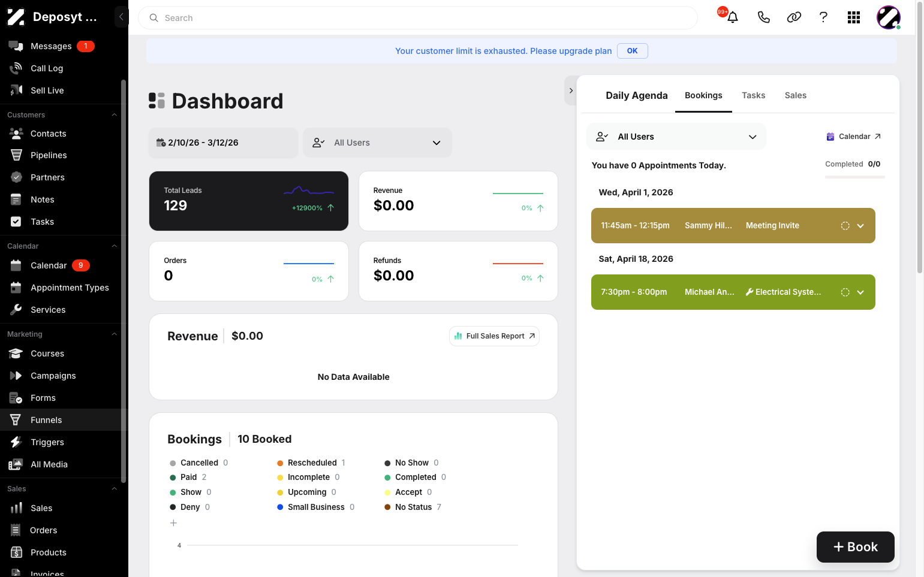Toggle the Rescheduled bookings legend item

click(311, 463)
